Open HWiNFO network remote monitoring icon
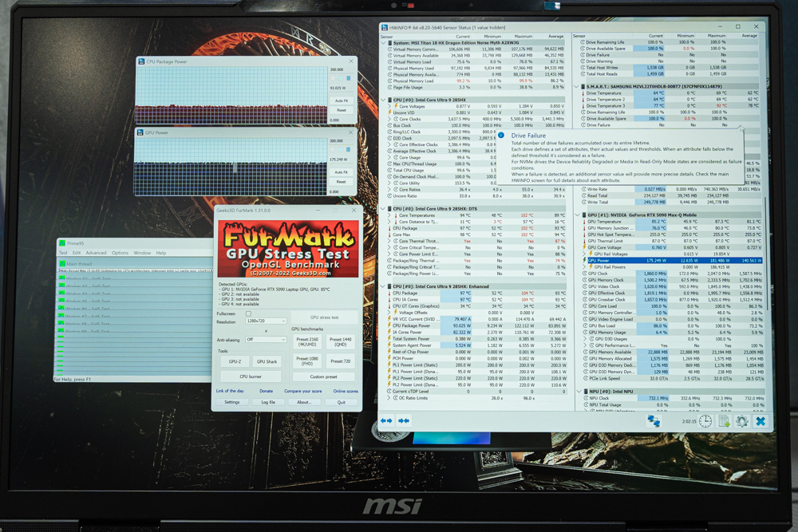This screenshot has height=532, width=798. tap(654, 421)
